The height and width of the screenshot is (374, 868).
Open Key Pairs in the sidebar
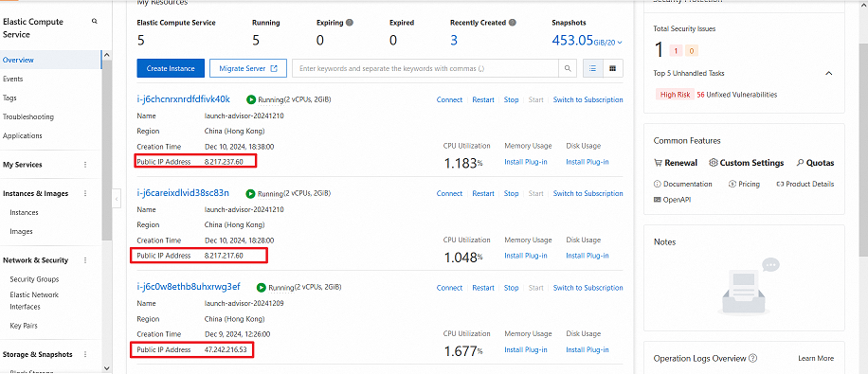(x=24, y=326)
